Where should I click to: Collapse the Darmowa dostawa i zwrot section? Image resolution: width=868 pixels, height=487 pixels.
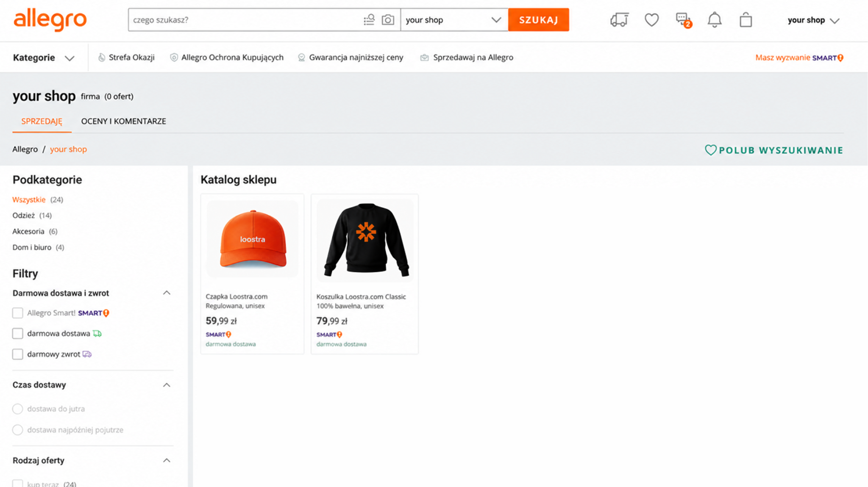pos(167,293)
